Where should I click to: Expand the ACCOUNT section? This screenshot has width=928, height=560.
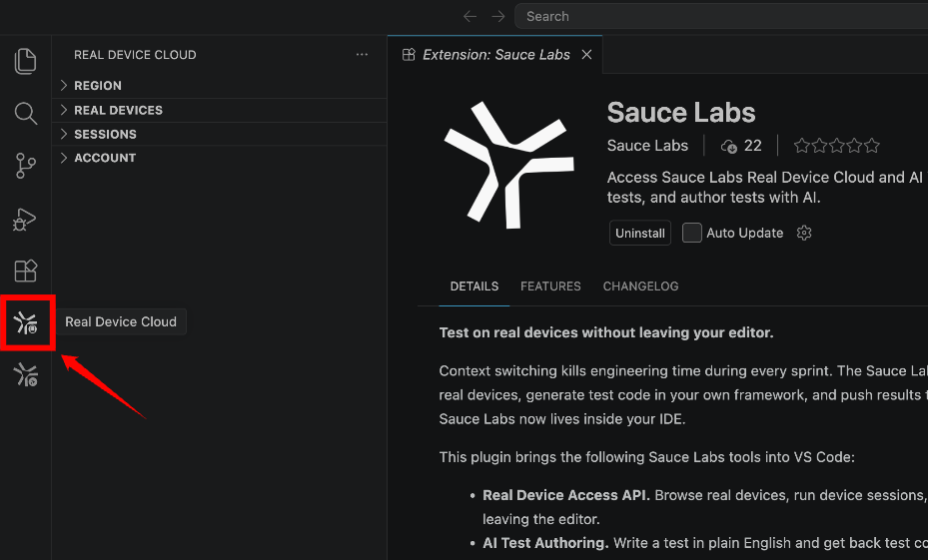coord(219,158)
